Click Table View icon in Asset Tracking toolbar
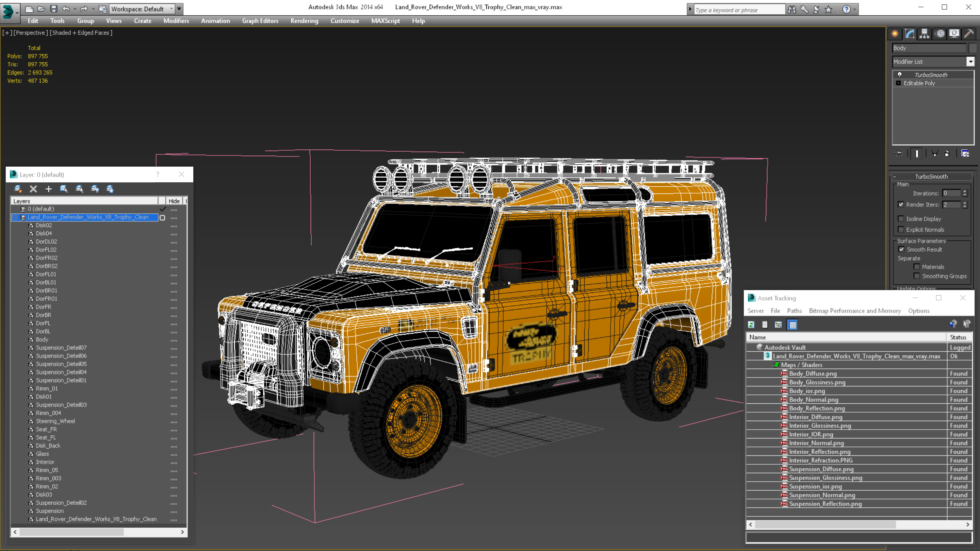This screenshot has height=551, width=980. pyautogui.click(x=793, y=324)
